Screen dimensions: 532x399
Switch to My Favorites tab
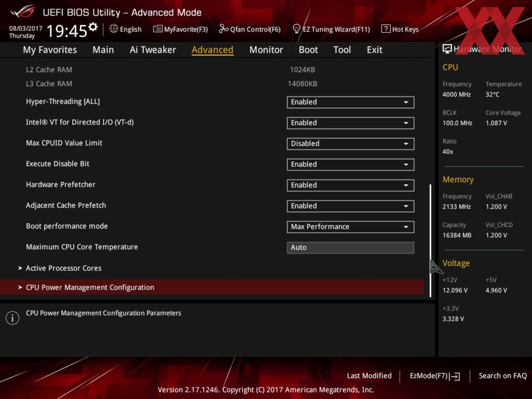[x=50, y=50]
